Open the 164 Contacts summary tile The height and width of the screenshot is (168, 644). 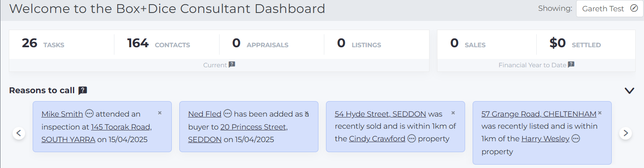[167, 43]
